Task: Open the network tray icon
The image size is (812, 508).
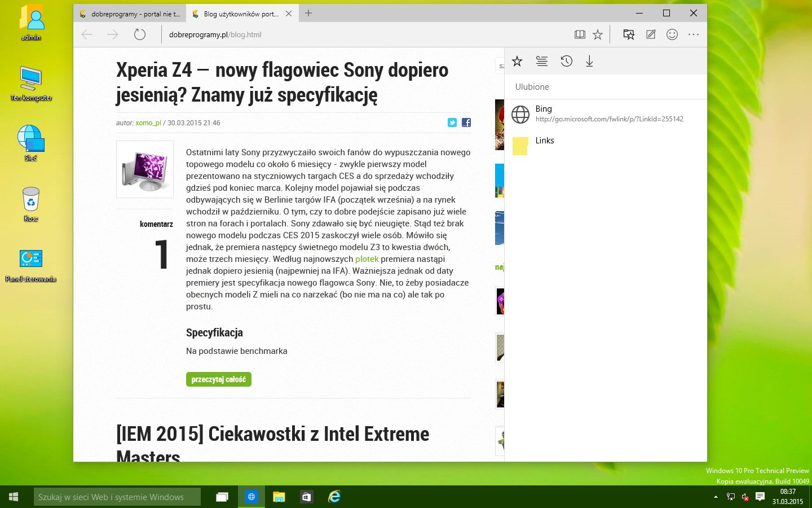Action: click(731, 497)
